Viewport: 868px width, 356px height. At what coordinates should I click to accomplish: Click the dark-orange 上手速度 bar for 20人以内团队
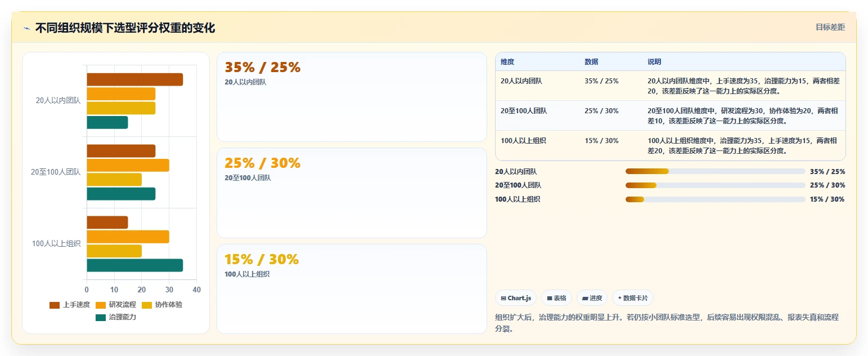point(135,79)
